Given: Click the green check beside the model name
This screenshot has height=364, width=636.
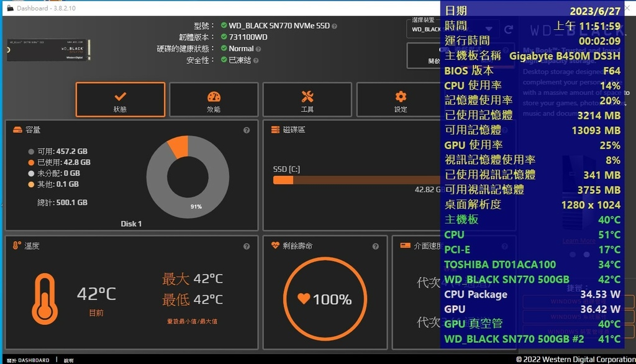Looking at the screenshot, I should (224, 25).
